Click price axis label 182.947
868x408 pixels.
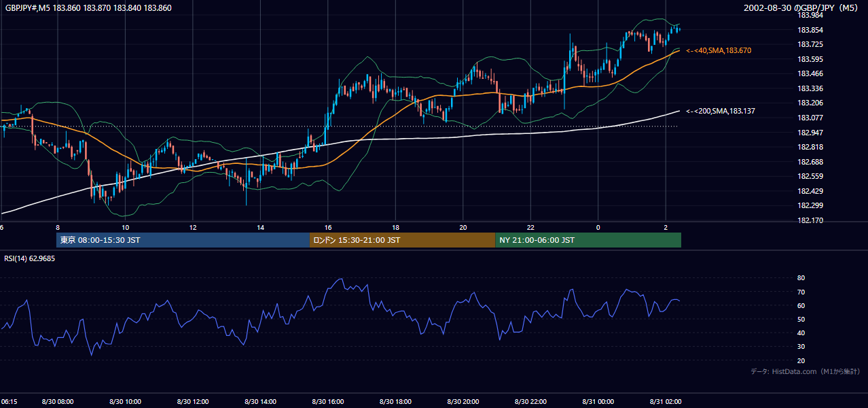811,133
